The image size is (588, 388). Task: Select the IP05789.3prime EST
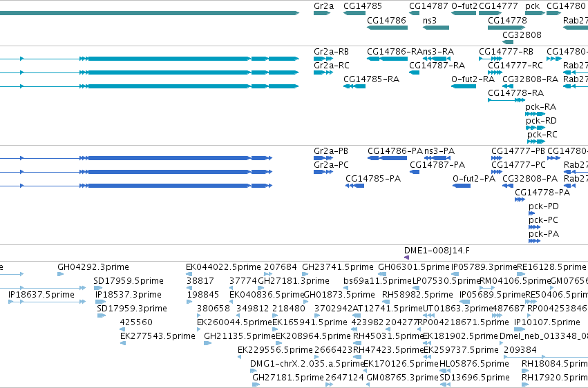(455, 274)
